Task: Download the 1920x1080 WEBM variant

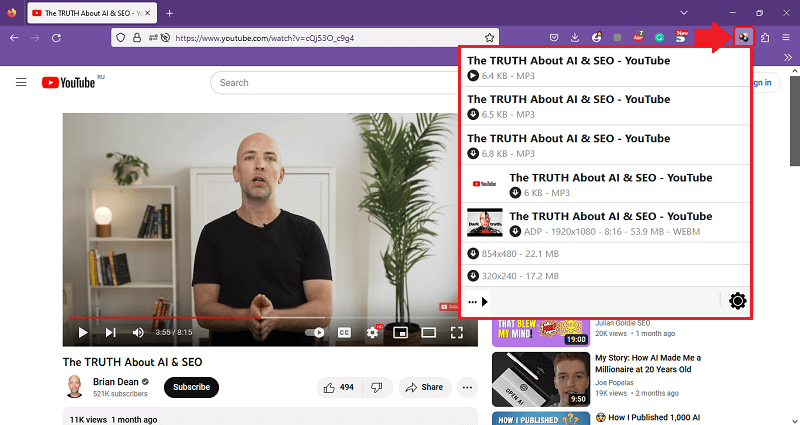Action: pyautogui.click(x=515, y=232)
